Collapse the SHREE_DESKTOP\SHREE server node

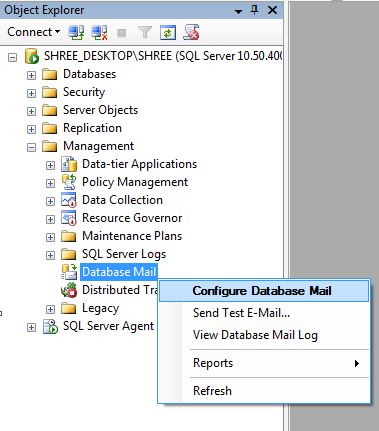[12, 58]
